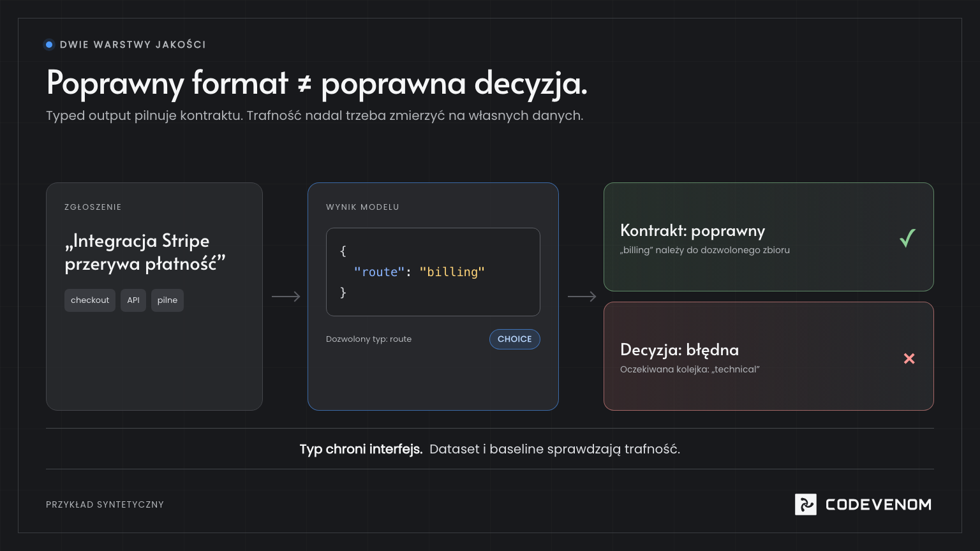This screenshot has height=551, width=980.
Task: Click the ZGŁOSZENIE label
Action: point(93,207)
